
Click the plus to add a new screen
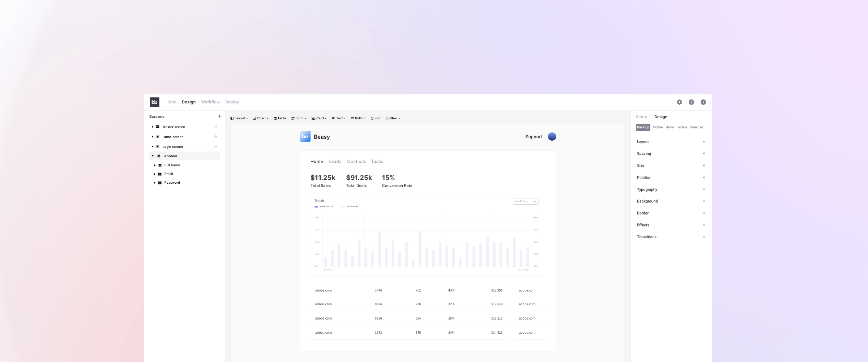219,116
